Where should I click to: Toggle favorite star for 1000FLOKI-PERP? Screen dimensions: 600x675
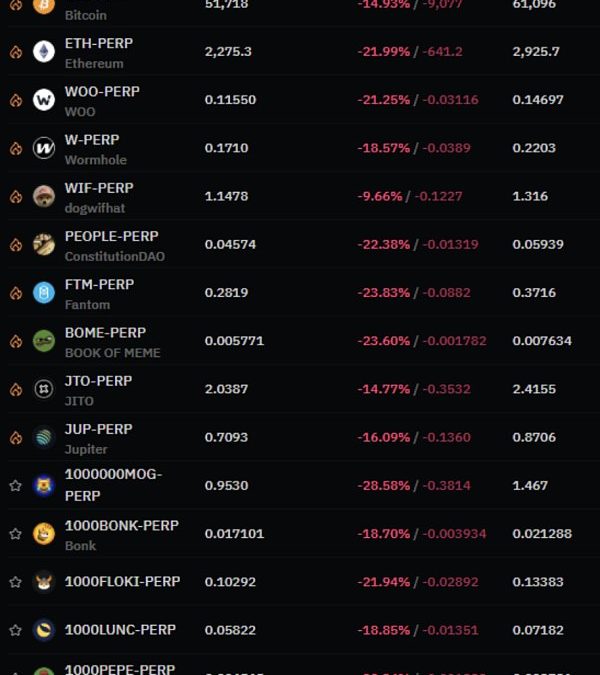point(15,582)
